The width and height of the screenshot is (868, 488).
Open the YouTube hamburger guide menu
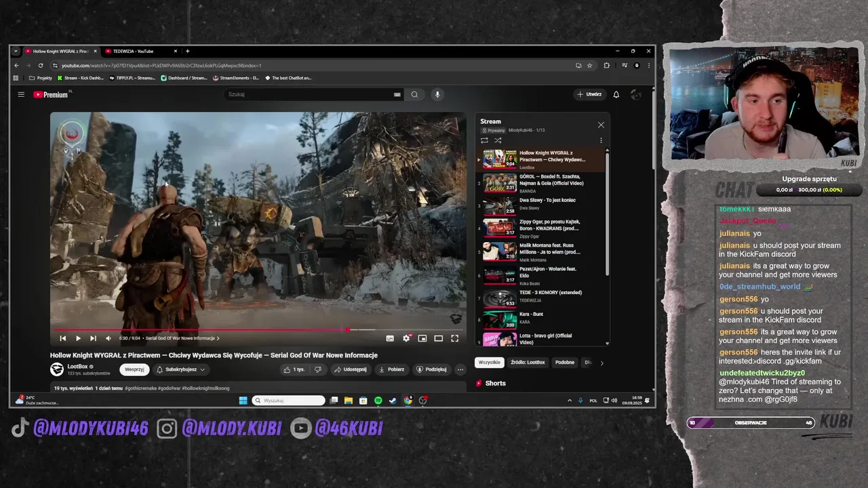point(21,94)
